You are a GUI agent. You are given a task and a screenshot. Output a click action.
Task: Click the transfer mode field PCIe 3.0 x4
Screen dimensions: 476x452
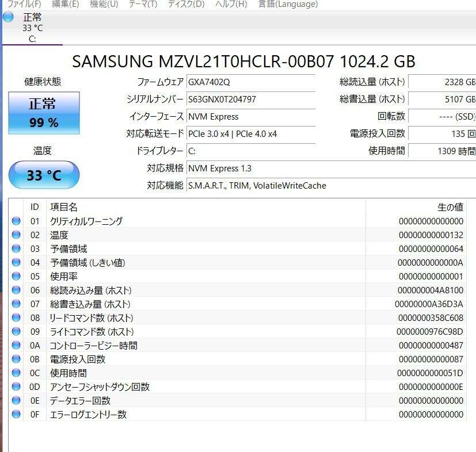[x=251, y=134]
